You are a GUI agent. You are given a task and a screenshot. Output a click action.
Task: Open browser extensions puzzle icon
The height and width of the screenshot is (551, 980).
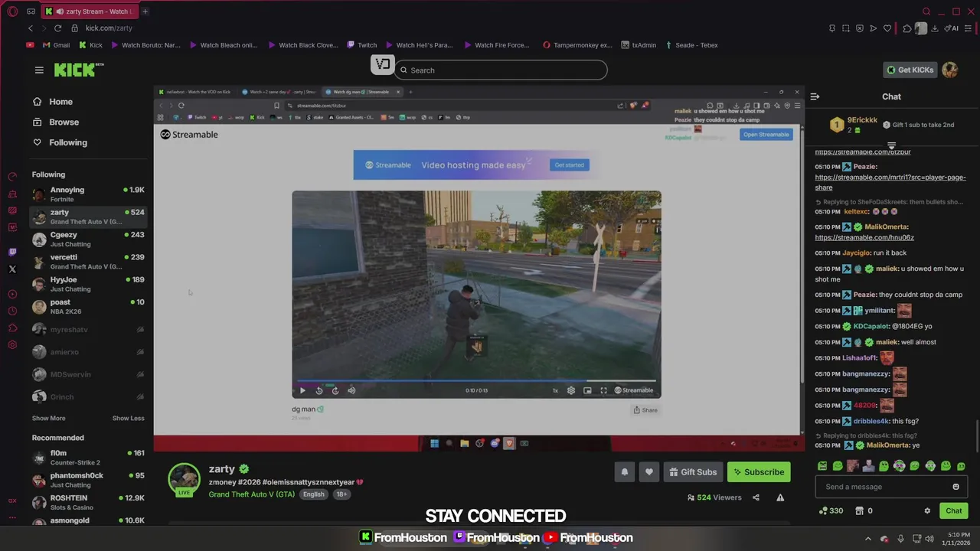tap(907, 28)
